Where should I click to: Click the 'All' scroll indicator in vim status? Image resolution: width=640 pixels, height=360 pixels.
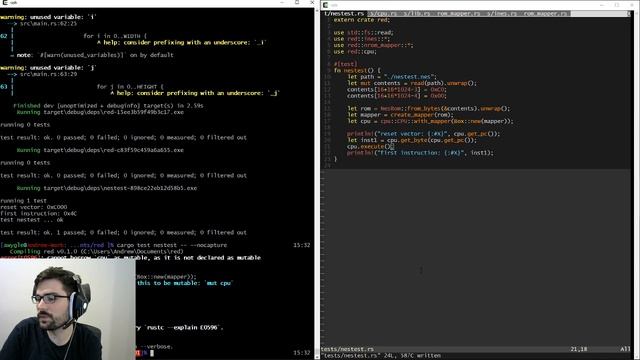[x=625, y=349]
